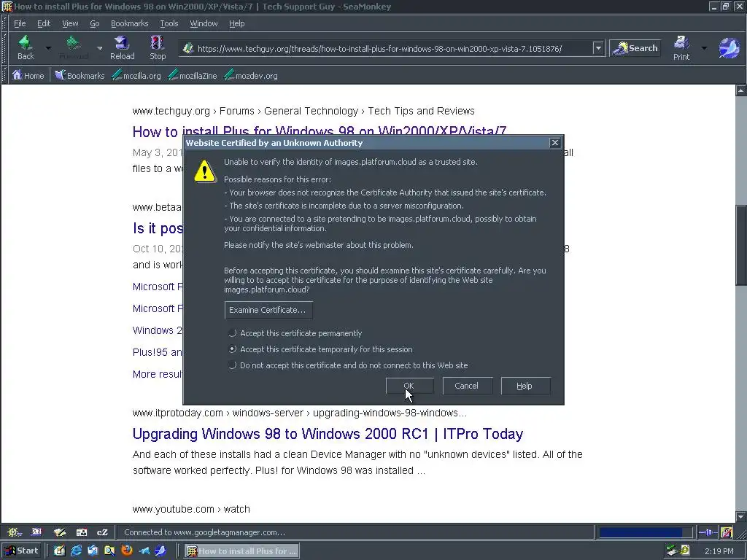Open the File menu
Screen dimensions: 747x560
click(20, 23)
